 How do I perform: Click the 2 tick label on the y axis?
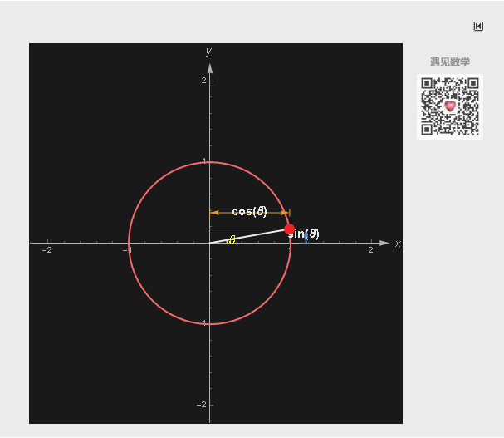(203, 81)
